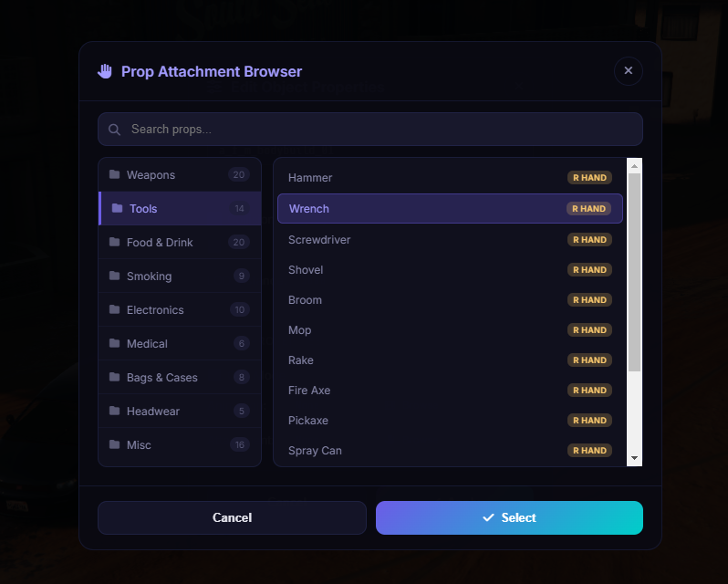The width and height of the screenshot is (728, 584).
Task: Select the Spray Can prop
Action: click(450, 450)
